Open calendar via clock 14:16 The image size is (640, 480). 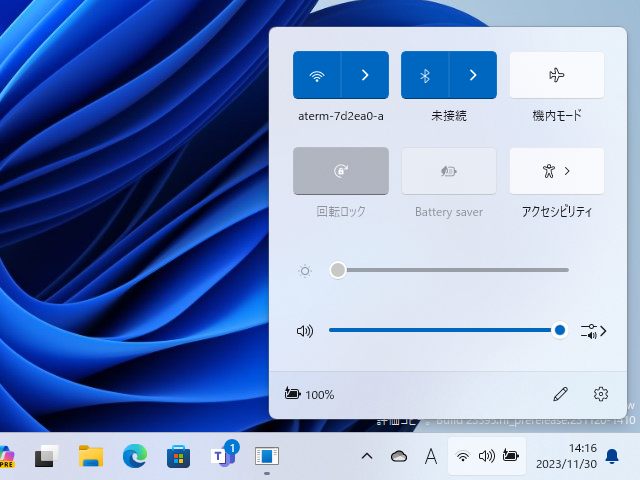pyautogui.click(x=566, y=456)
